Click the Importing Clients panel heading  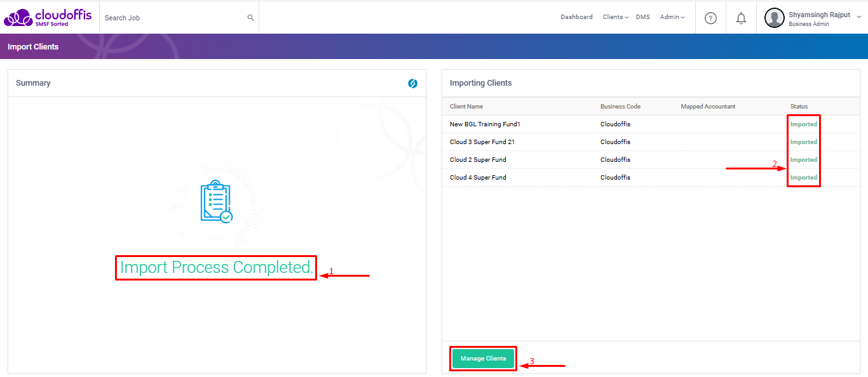(x=480, y=83)
